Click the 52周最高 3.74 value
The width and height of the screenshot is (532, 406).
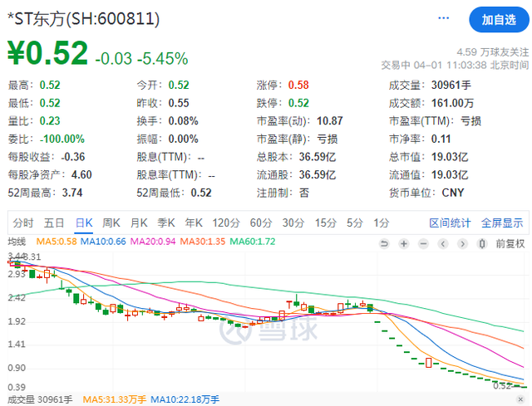(x=72, y=193)
